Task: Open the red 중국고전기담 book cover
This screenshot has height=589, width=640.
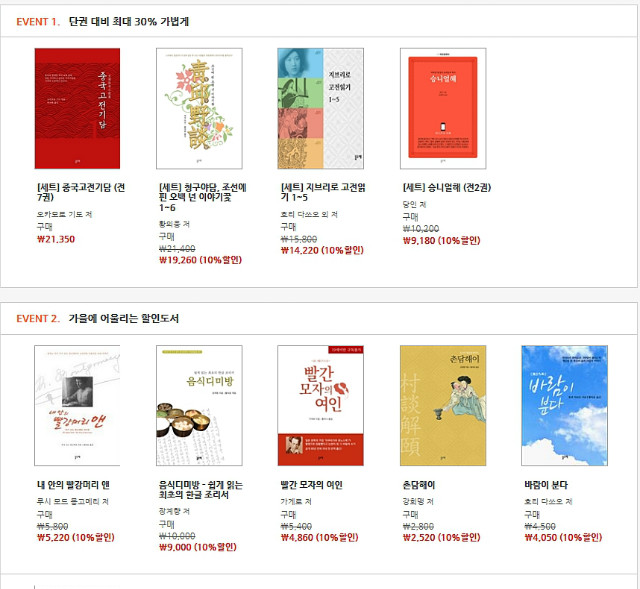Action: (77, 109)
